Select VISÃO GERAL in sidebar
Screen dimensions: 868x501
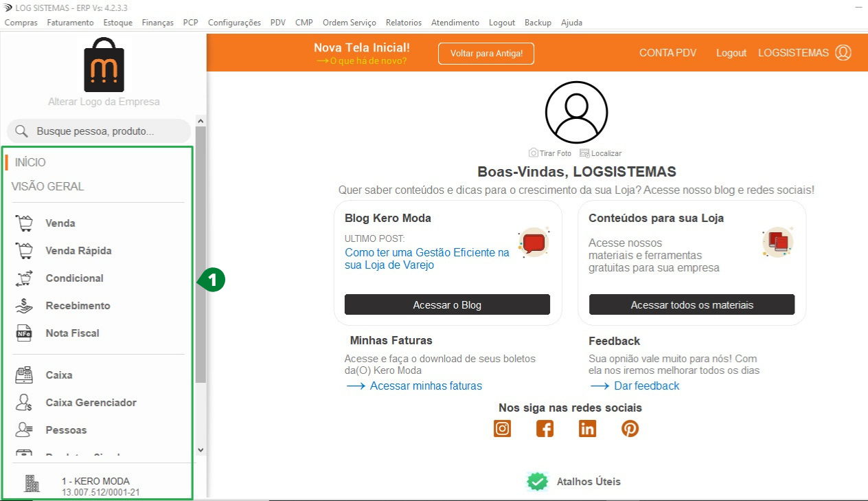coord(47,187)
